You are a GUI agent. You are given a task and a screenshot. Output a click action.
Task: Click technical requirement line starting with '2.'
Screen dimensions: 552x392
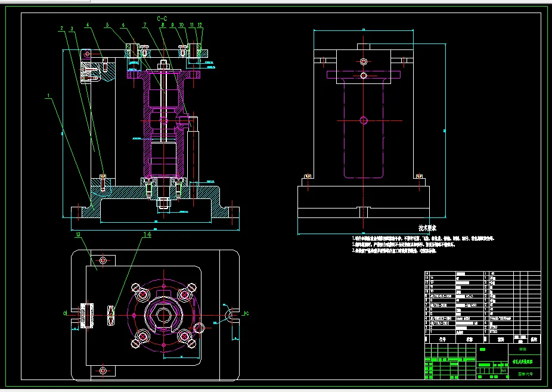click(404, 245)
